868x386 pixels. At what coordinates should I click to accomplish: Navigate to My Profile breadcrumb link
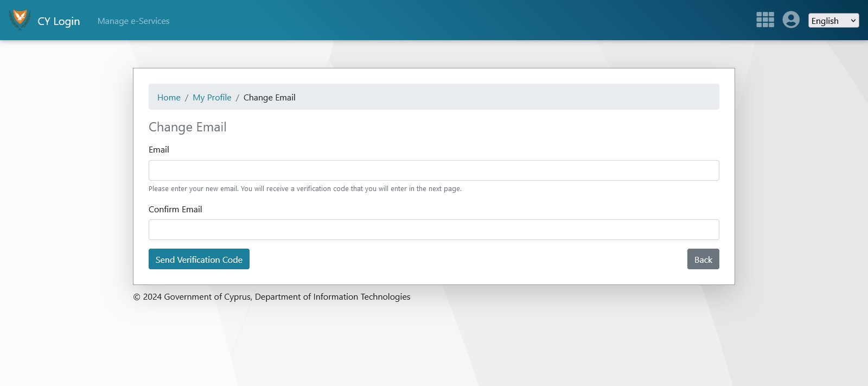pos(212,98)
